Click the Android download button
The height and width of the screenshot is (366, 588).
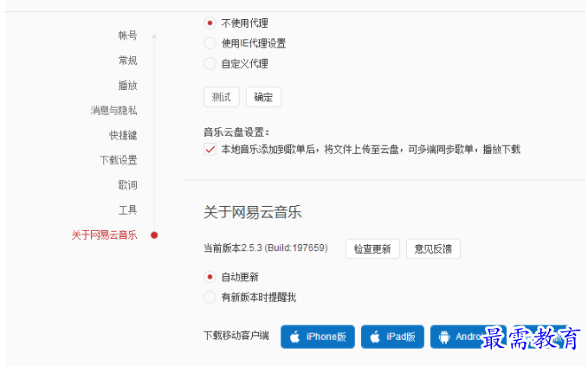click(468, 337)
